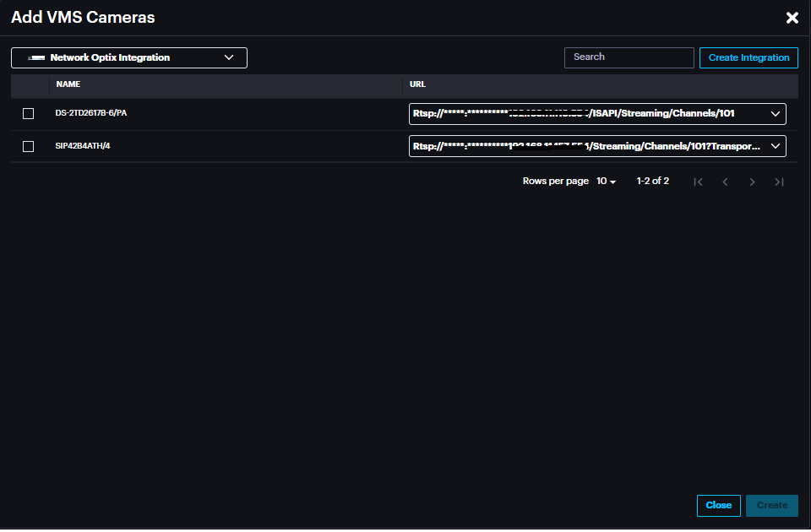811x532 pixels.
Task: Go to the previous page of results
Action: (725, 182)
